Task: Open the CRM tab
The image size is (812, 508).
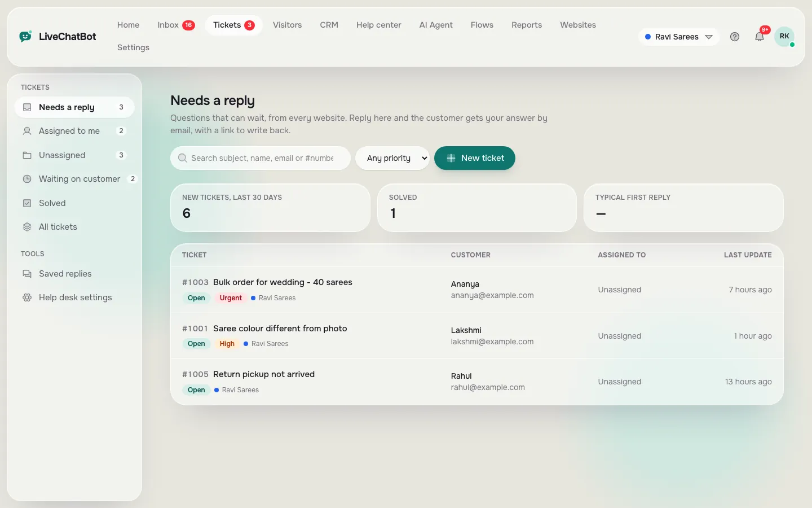Action: pyautogui.click(x=329, y=25)
